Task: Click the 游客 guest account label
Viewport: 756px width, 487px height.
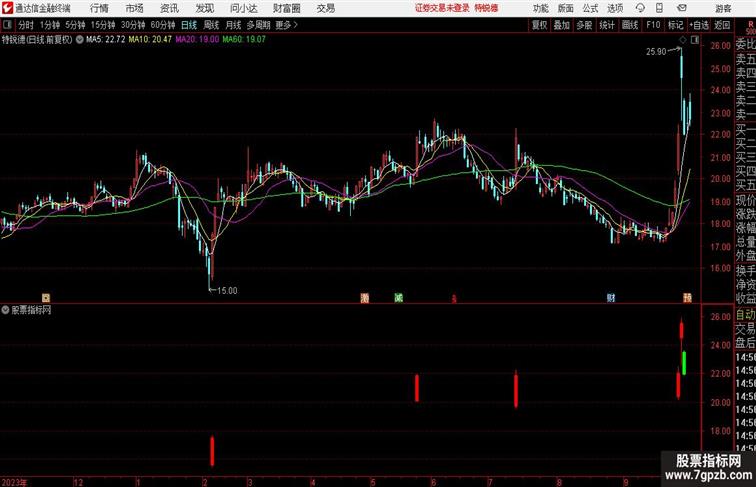Action: (x=723, y=8)
